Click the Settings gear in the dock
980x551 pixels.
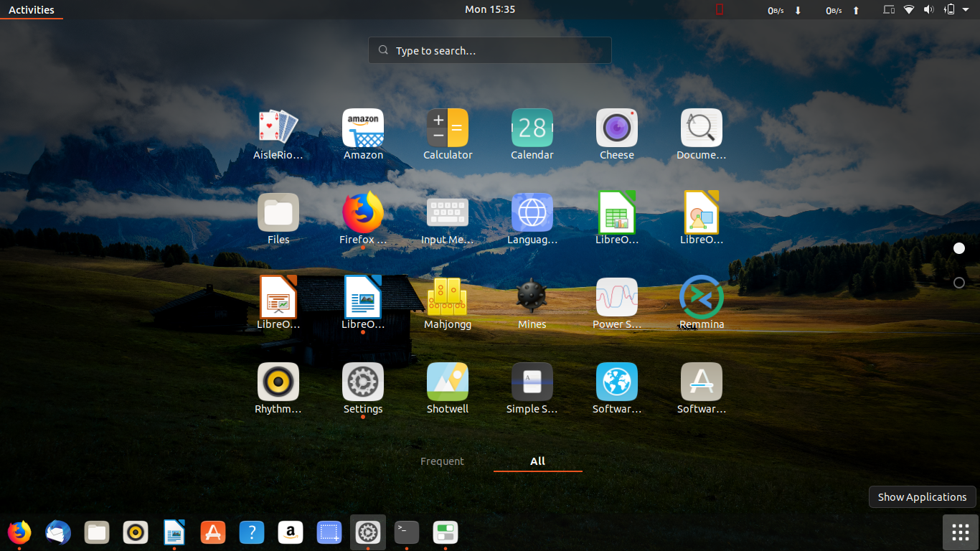click(368, 532)
